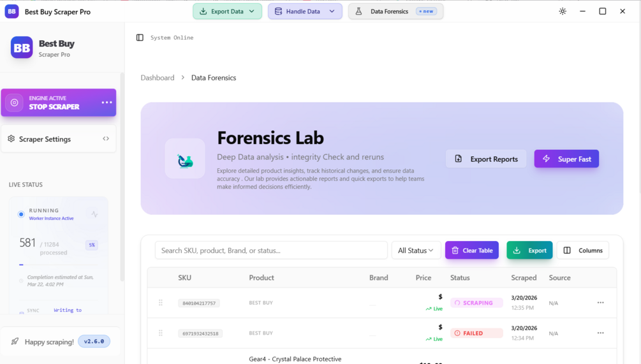Click the download icon on Export Data
This screenshot has width=641, height=364.
click(x=203, y=11)
